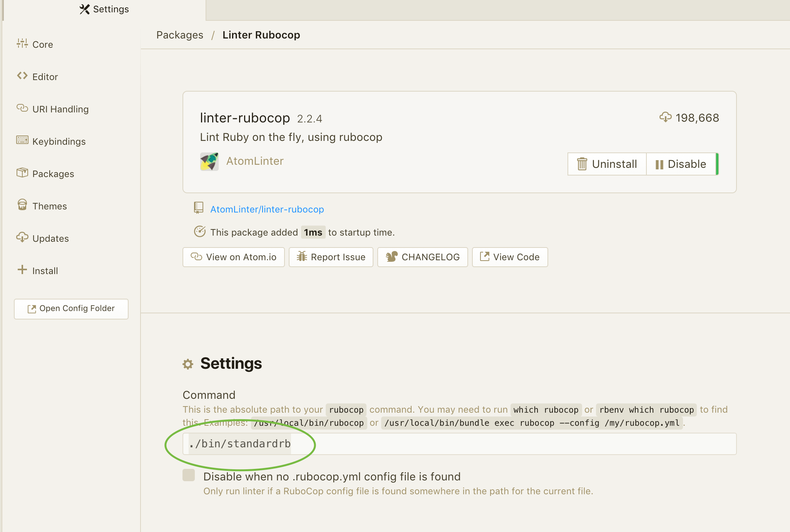This screenshot has height=532, width=790.
Task: Click the 198,668 download count
Action: tap(697, 118)
